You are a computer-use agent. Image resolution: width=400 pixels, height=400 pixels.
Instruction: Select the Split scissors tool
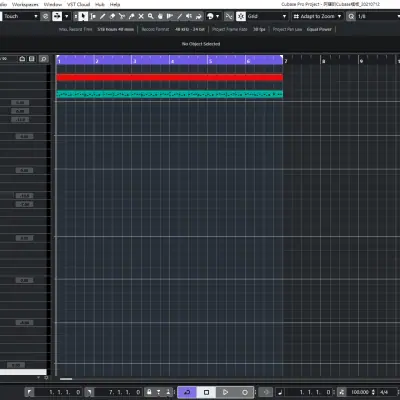point(122,16)
